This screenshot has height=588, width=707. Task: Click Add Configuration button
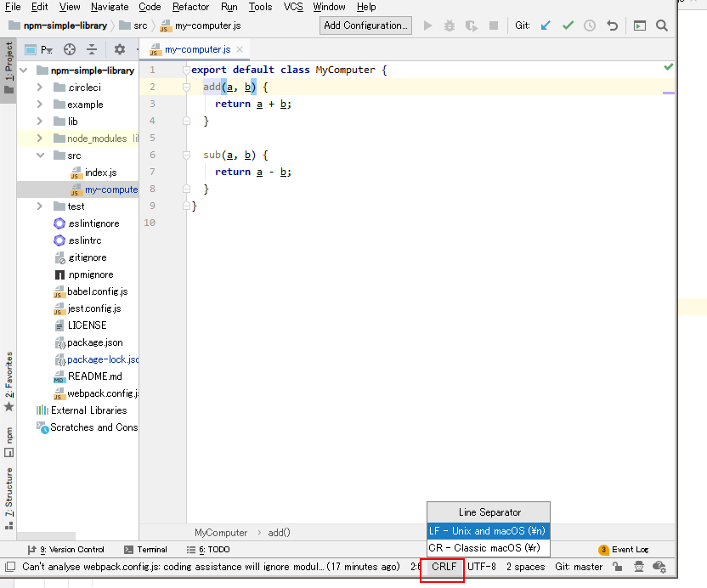tap(365, 25)
